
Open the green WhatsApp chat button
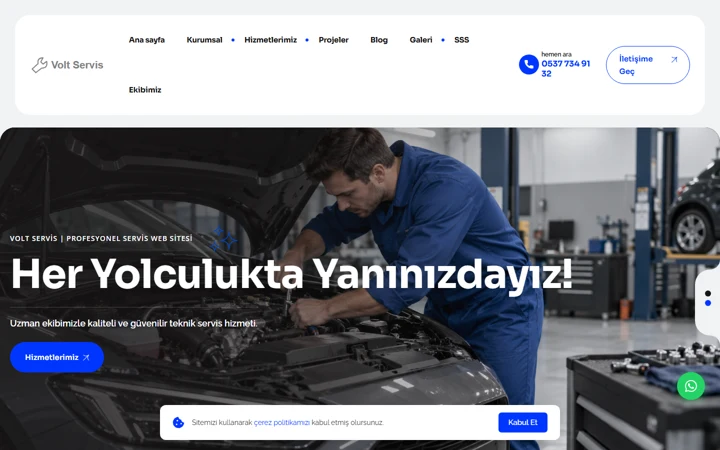click(x=691, y=386)
